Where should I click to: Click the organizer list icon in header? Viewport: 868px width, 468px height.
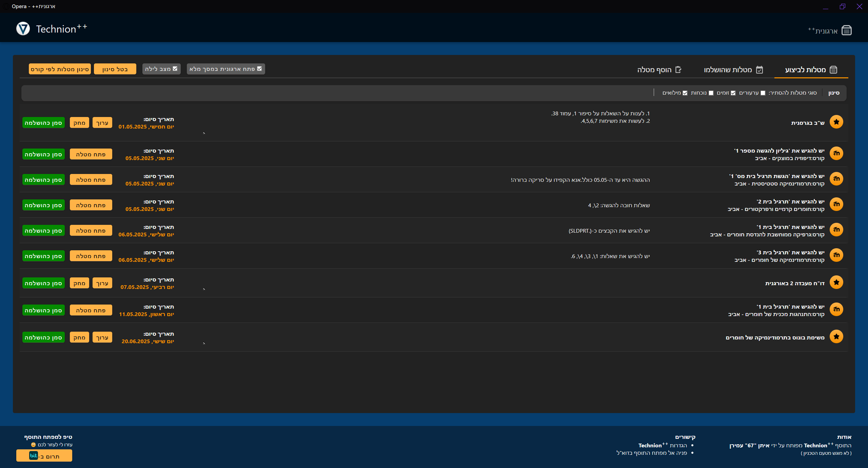pos(846,31)
